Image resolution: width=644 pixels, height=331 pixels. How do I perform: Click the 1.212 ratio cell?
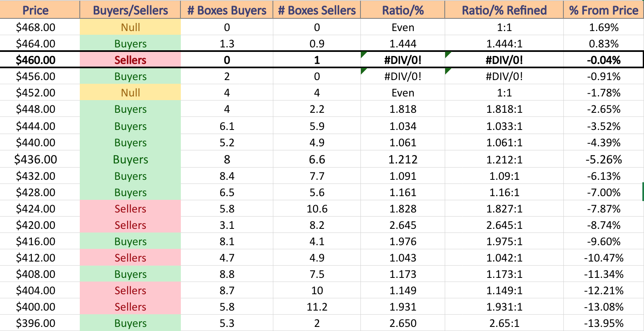tap(403, 159)
